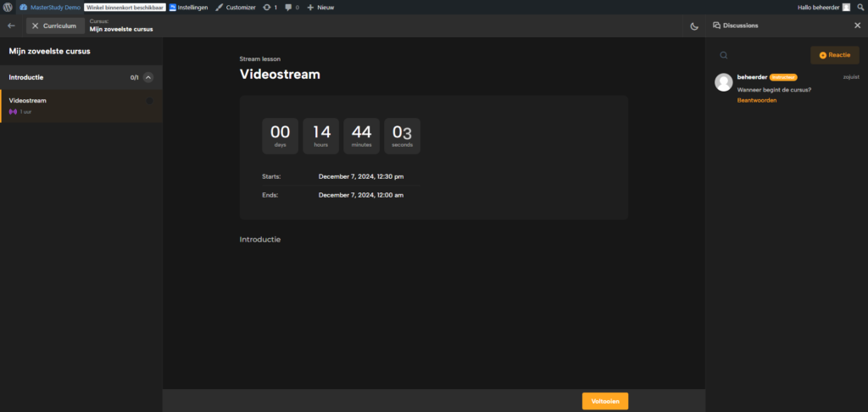
Task: Click the minutes countdown tile
Action: pos(361,136)
